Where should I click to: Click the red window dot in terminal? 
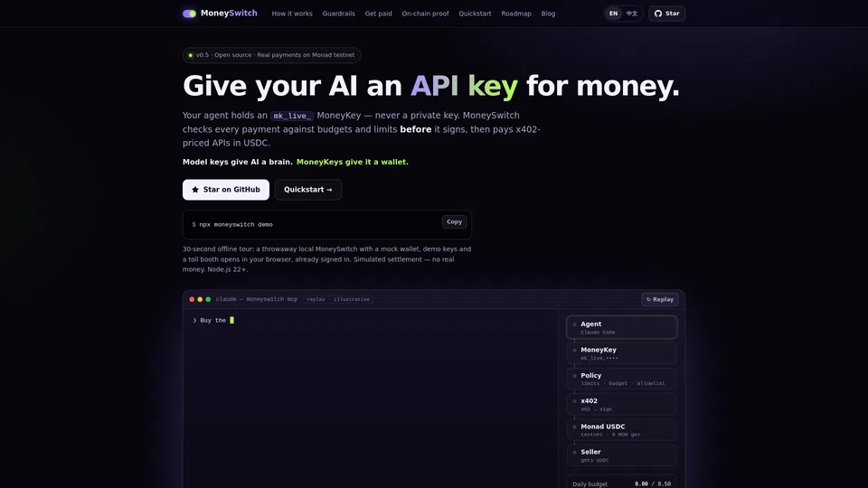point(192,299)
